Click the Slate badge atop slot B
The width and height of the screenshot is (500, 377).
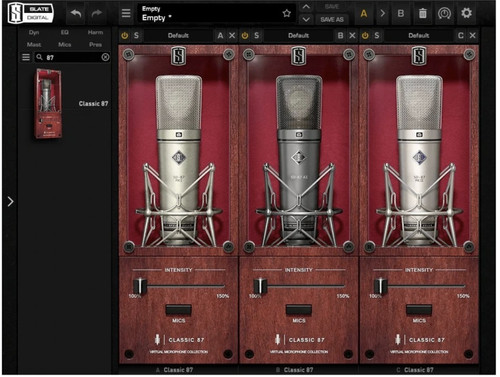click(x=299, y=56)
